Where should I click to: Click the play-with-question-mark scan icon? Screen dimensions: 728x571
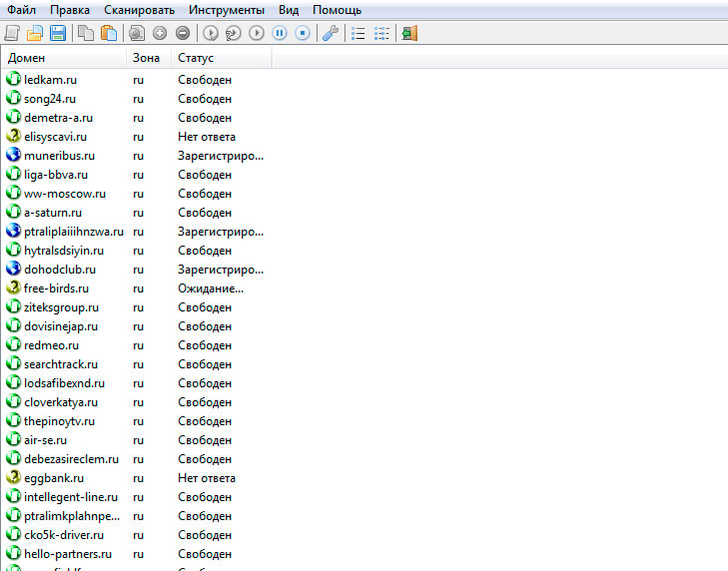pos(234,33)
